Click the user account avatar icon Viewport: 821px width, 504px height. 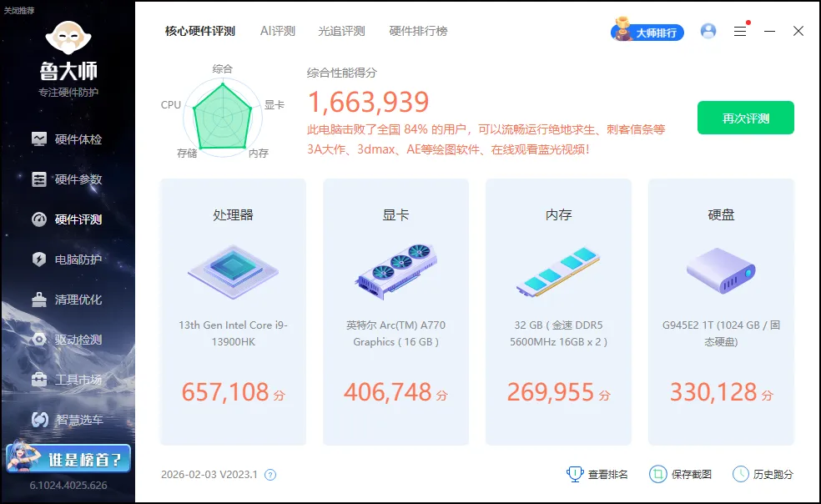[708, 31]
